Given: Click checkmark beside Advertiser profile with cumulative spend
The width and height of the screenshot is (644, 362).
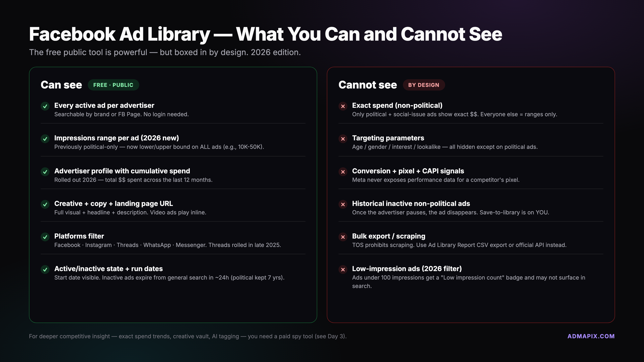Looking at the screenshot, I should (x=45, y=172).
